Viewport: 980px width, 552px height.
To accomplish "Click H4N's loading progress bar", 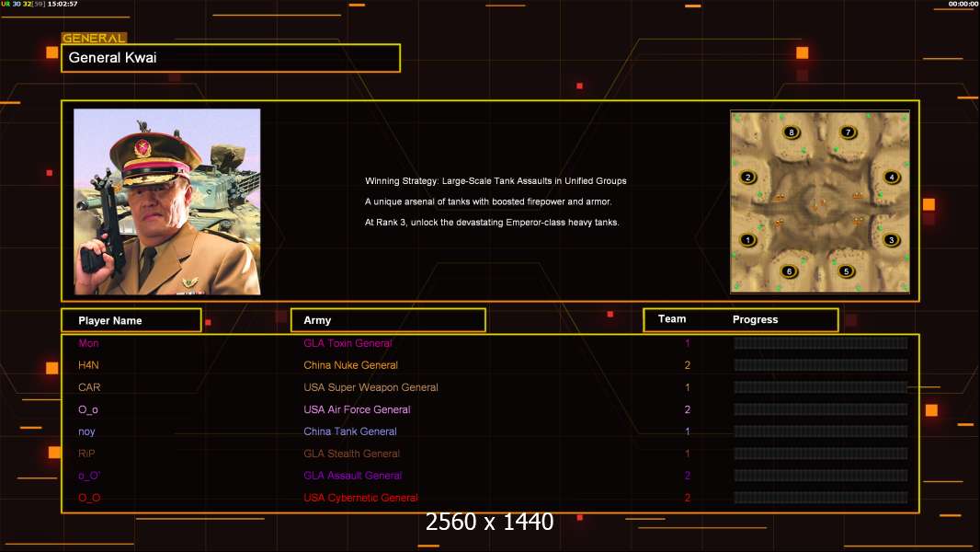I will click(x=821, y=365).
